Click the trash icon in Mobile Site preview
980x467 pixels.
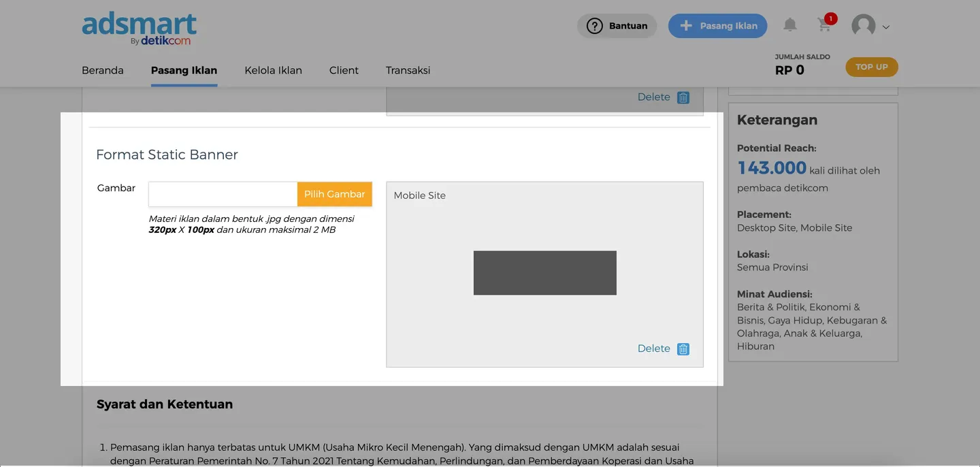683,349
